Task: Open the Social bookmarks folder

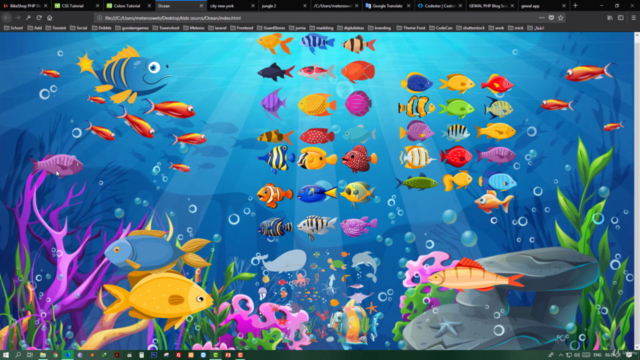Action: click(x=78, y=28)
